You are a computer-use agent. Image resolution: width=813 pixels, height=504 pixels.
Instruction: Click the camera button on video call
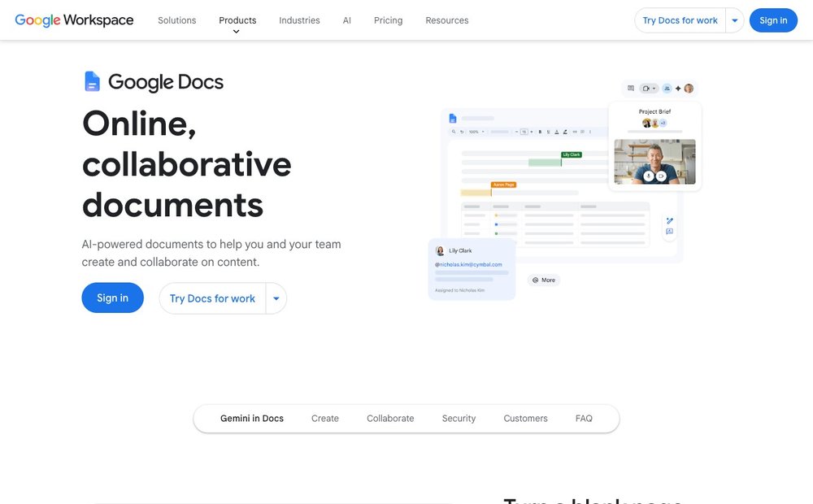click(x=661, y=176)
